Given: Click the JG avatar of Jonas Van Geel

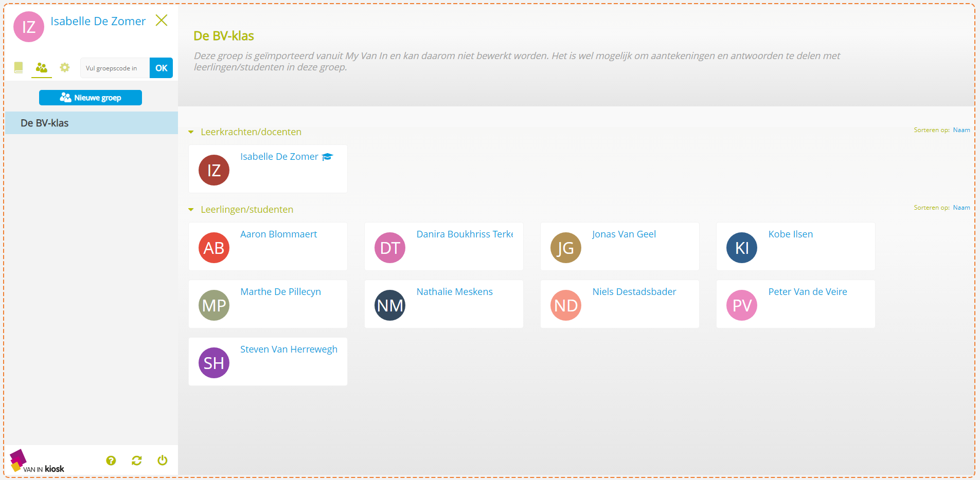Looking at the screenshot, I should [x=566, y=248].
